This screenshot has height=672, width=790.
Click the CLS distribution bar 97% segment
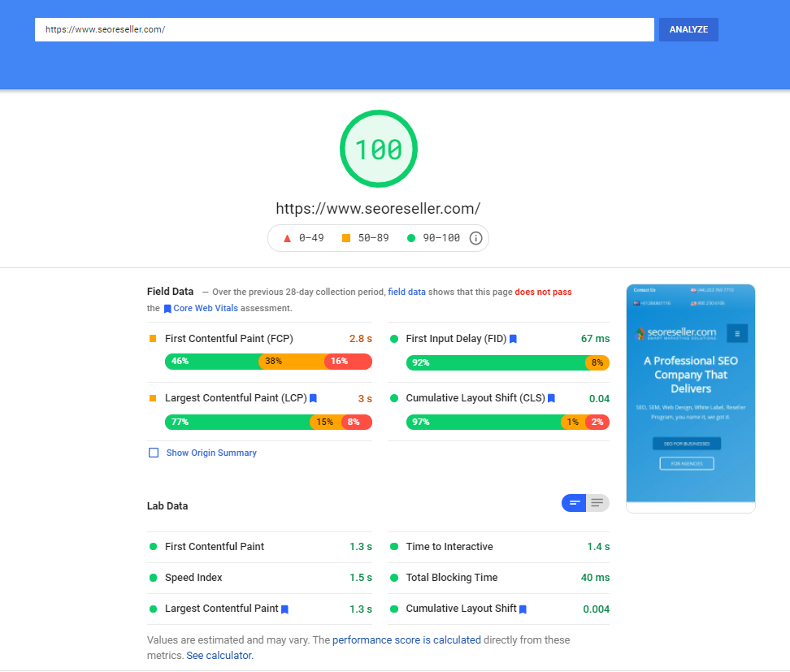[x=484, y=423]
